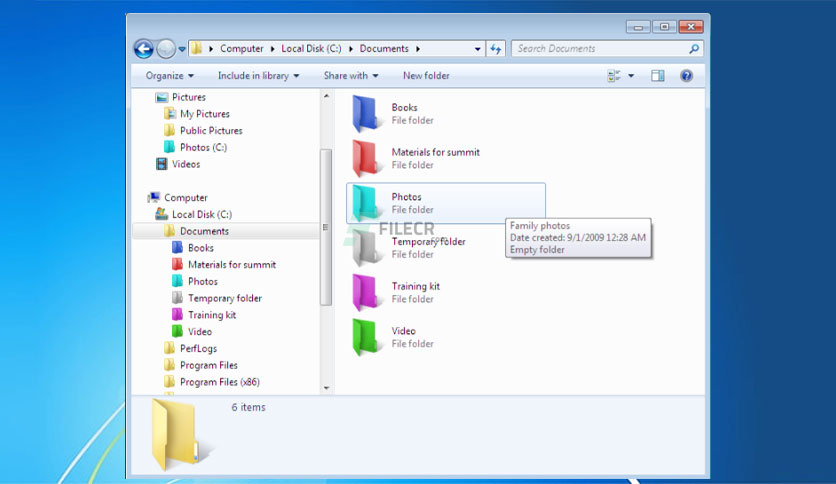Minimize the Explorer window
The height and width of the screenshot is (484, 836).
coord(638,27)
